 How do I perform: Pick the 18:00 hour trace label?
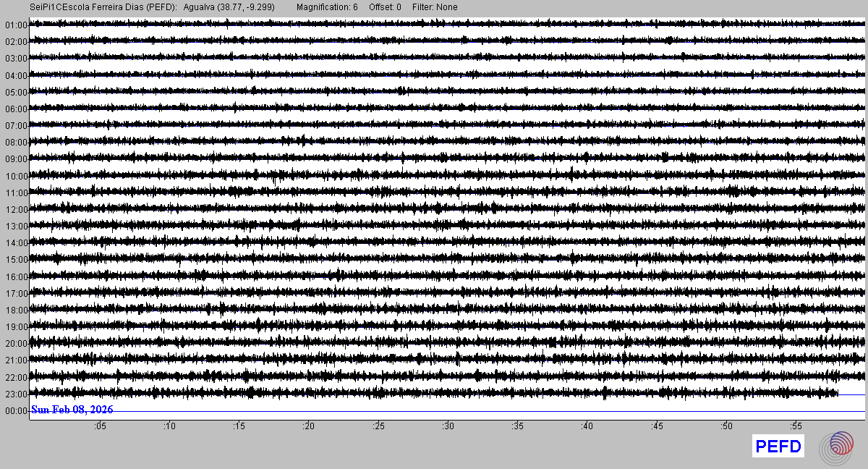[15, 310]
